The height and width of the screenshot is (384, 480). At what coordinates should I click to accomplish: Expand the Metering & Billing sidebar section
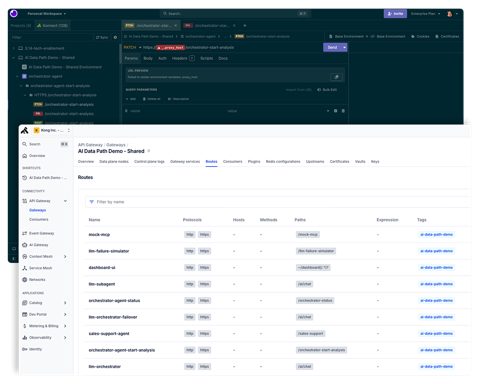[65, 326]
